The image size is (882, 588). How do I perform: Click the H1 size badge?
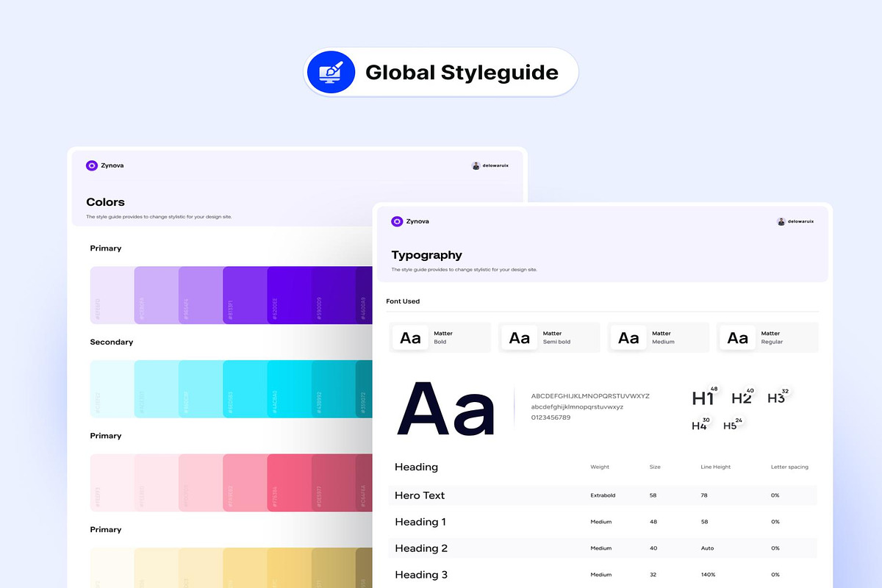point(714,389)
